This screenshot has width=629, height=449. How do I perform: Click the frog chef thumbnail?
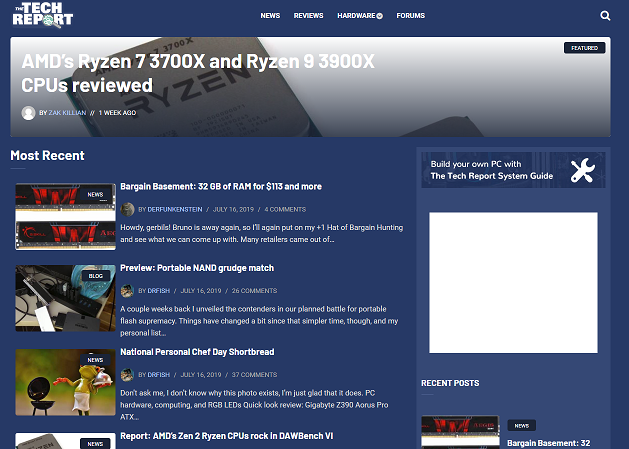65,382
